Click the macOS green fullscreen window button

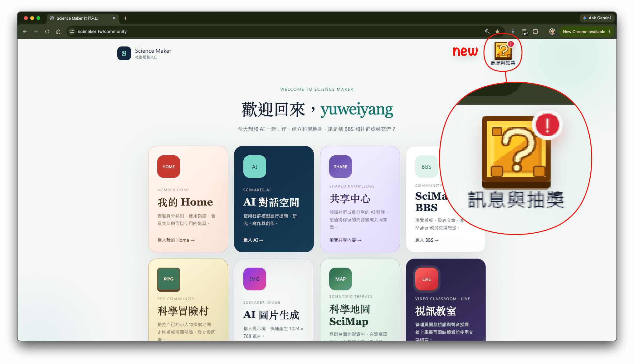38,18
